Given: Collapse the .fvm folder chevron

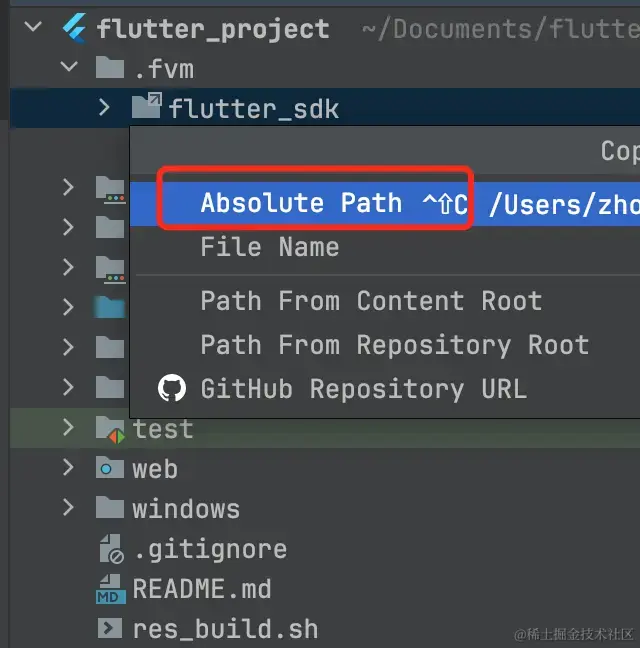Looking at the screenshot, I should pos(69,66).
